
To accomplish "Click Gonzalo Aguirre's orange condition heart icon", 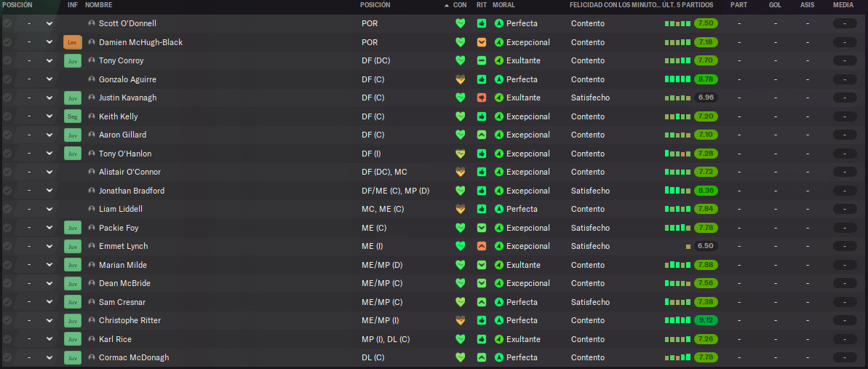I will coord(460,79).
